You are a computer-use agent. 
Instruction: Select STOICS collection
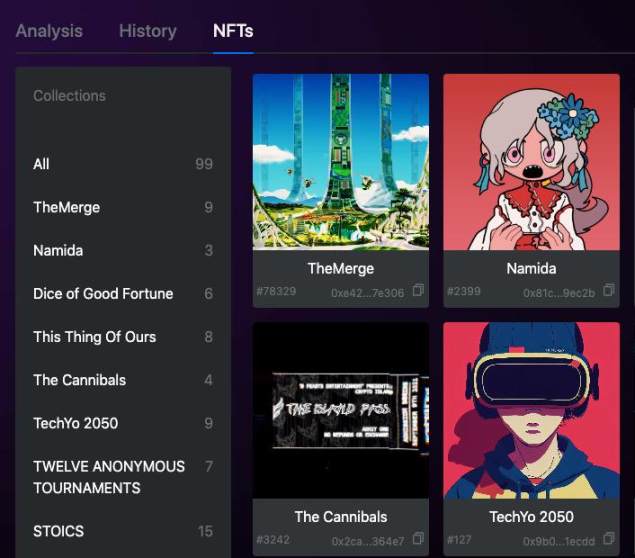tap(123, 531)
